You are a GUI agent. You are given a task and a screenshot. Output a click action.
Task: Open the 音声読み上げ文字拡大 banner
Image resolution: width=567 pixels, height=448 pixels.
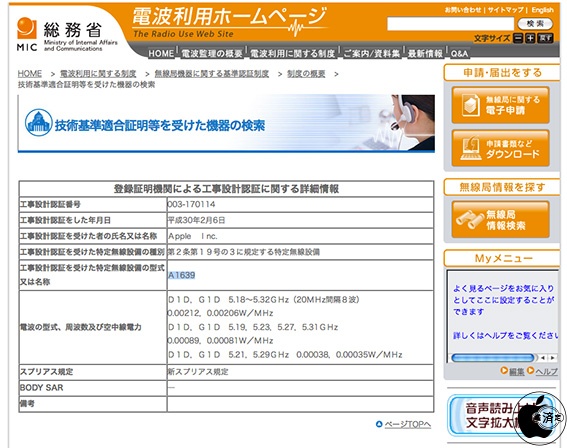click(500, 416)
